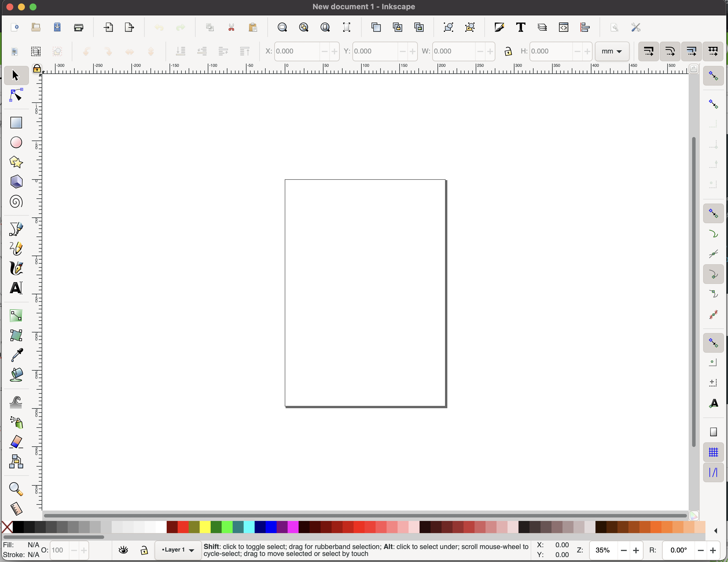Image resolution: width=728 pixels, height=562 pixels.
Task: Select the Star tool
Action: click(x=16, y=162)
